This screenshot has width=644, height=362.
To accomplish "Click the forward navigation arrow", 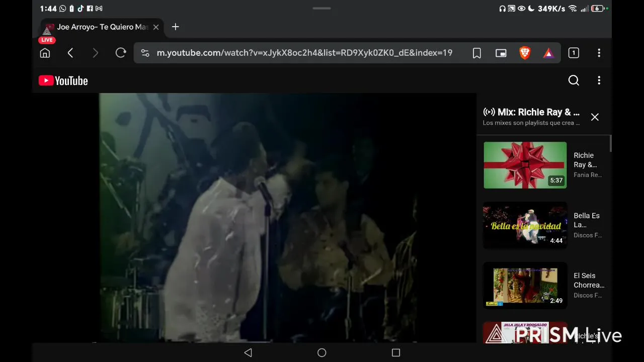I will [x=96, y=53].
